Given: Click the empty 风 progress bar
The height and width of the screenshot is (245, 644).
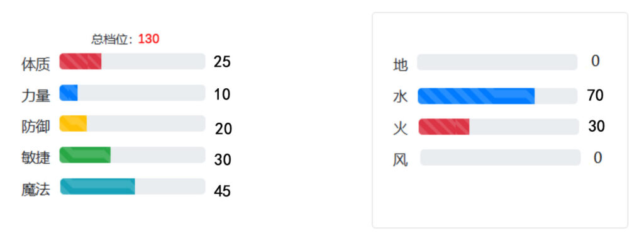Looking at the screenshot, I should (x=500, y=157).
